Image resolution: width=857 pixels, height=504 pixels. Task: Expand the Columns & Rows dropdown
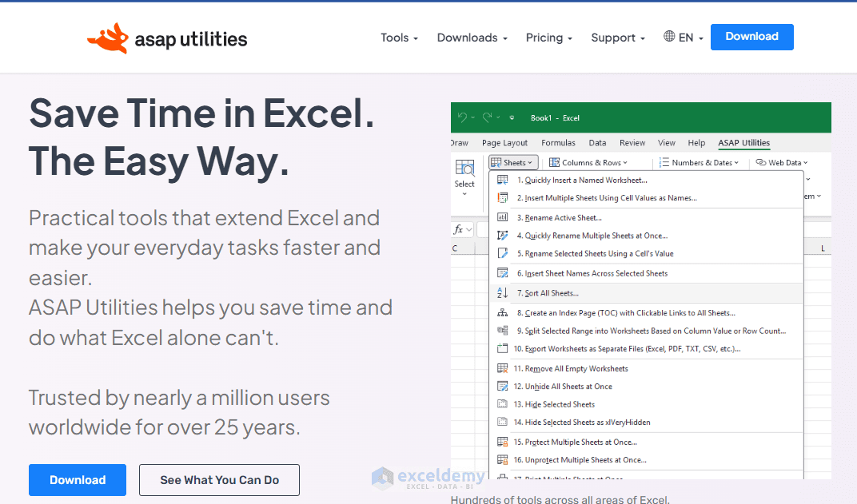[588, 163]
